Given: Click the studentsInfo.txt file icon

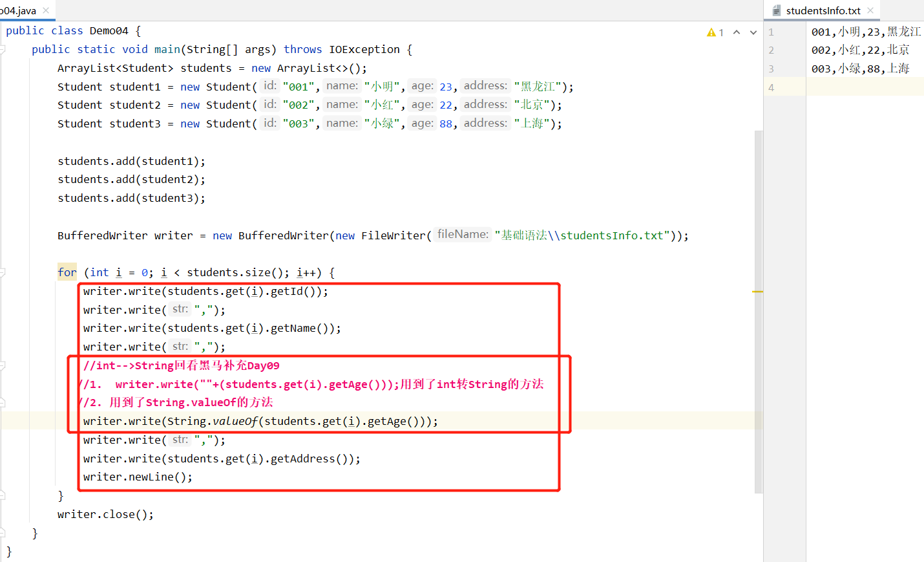Looking at the screenshot, I should click(777, 10).
